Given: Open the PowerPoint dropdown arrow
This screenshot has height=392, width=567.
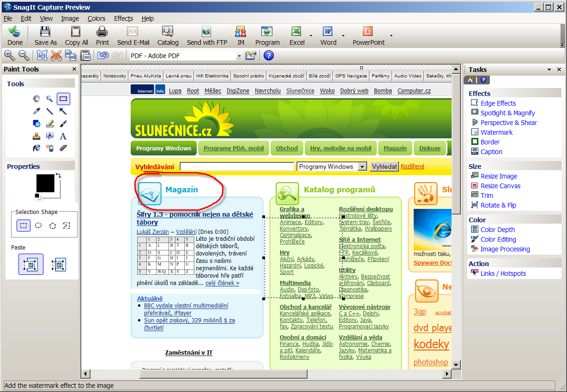Looking at the screenshot, I should 391,35.
